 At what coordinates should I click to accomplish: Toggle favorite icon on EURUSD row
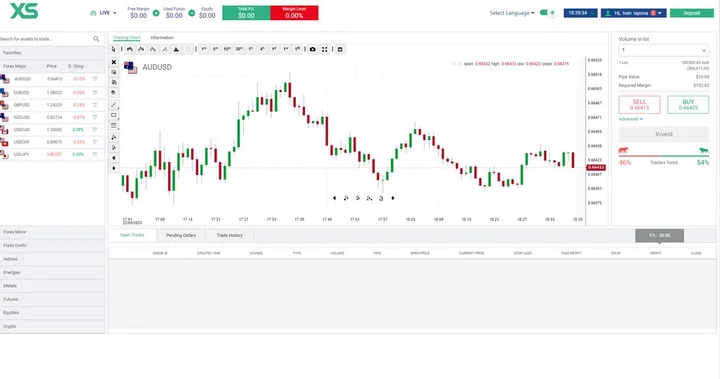(x=95, y=92)
